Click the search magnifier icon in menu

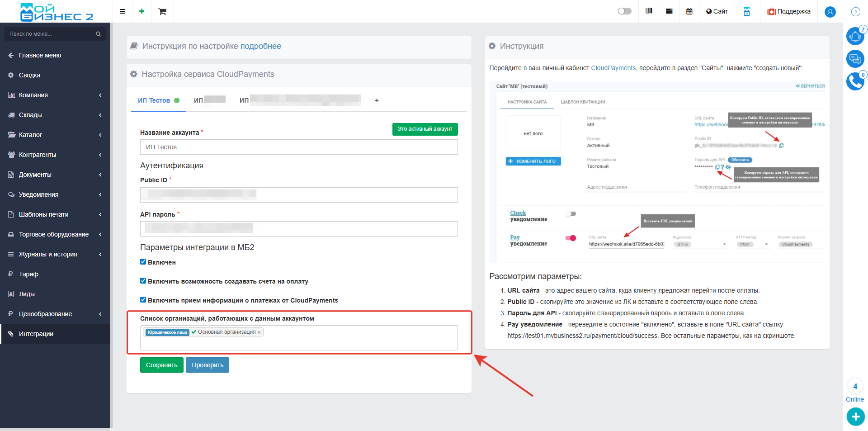98,34
